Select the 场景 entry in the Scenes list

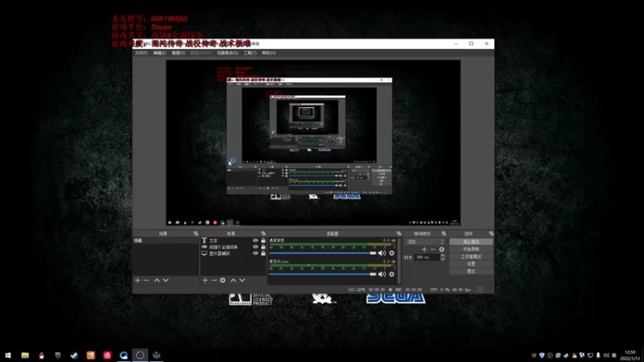tap(166, 241)
